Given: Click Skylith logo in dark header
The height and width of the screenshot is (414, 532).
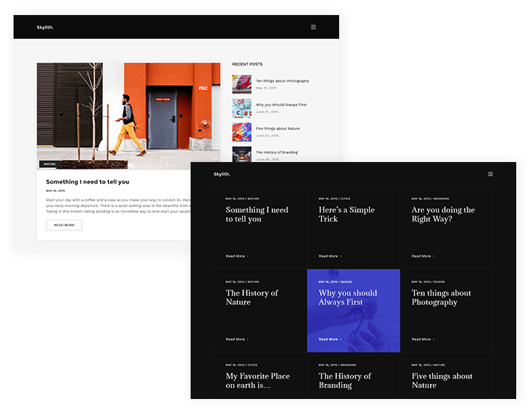Looking at the screenshot, I should tap(221, 174).
